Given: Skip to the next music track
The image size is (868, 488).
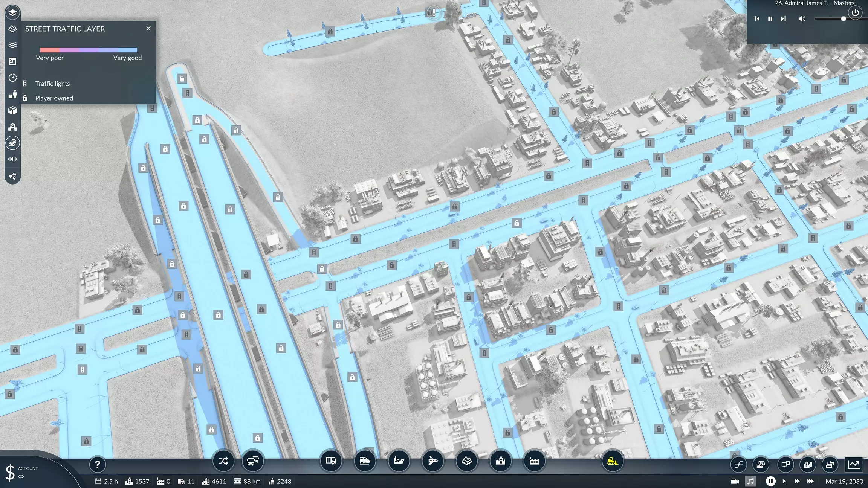Looking at the screenshot, I should pyautogui.click(x=783, y=19).
